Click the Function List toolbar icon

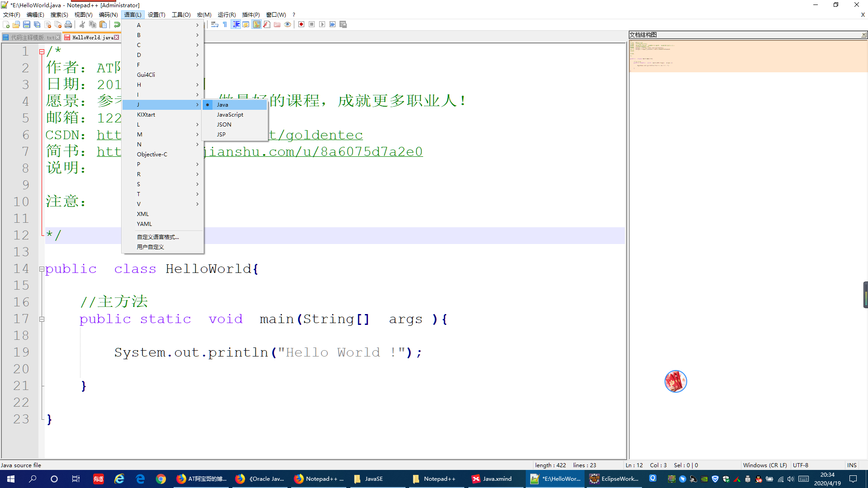click(x=267, y=24)
